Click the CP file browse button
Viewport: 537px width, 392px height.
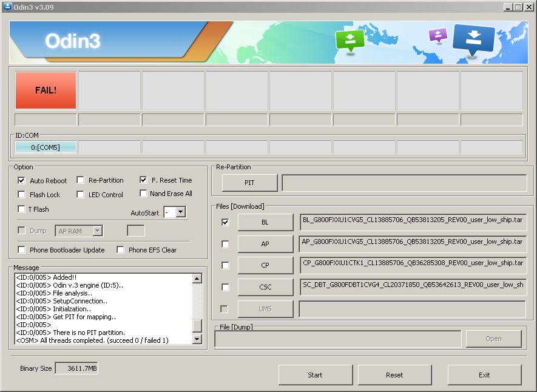265,265
